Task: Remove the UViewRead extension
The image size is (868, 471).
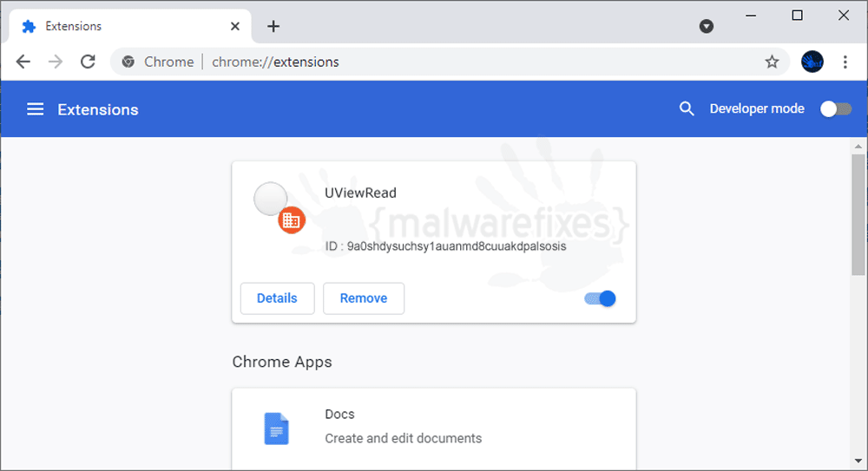Action: (363, 298)
